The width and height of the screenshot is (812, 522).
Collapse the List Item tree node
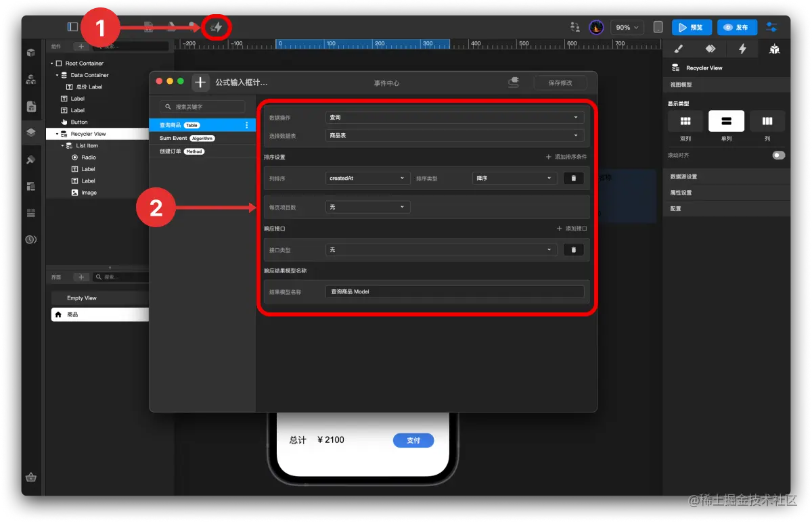point(62,145)
